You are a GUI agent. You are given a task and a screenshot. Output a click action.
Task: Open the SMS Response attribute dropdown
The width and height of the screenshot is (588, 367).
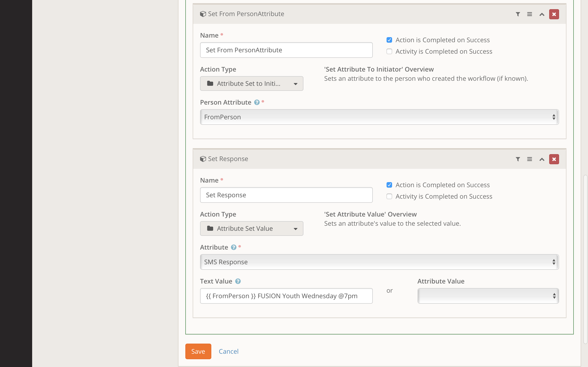379,262
